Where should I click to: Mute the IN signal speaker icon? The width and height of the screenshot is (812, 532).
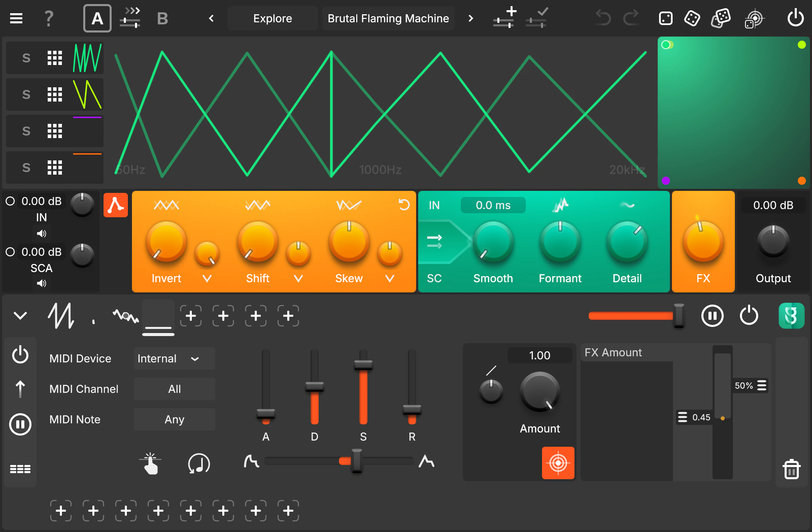(41, 234)
